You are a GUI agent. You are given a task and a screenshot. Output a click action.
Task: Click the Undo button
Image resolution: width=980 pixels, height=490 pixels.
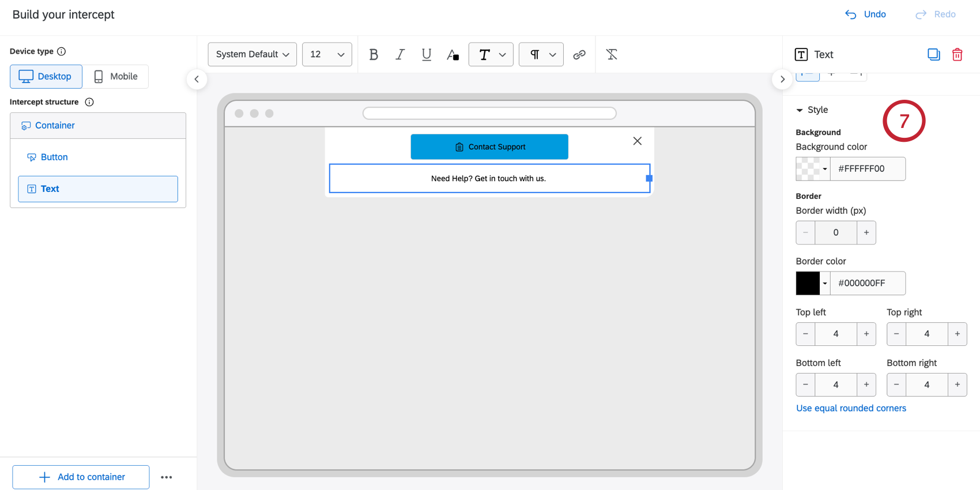coord(866,14)
